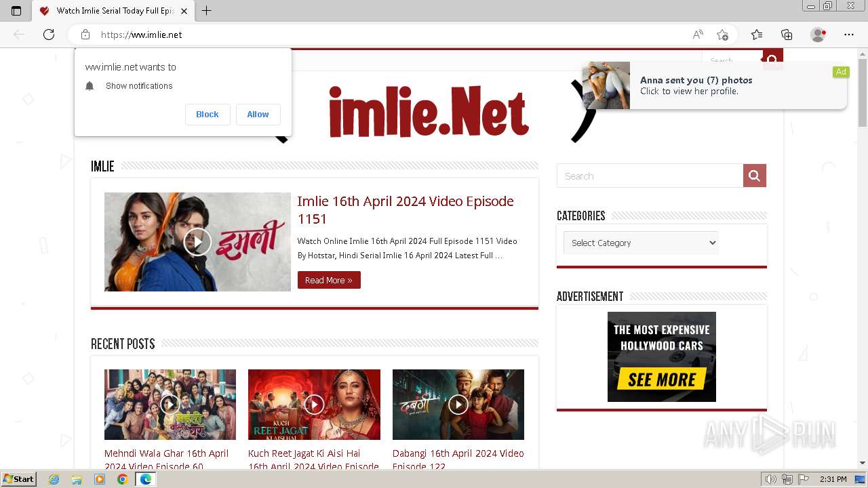Open a new tab with plus
Viewport: 868px width, 488px height.
click(207, 11)
